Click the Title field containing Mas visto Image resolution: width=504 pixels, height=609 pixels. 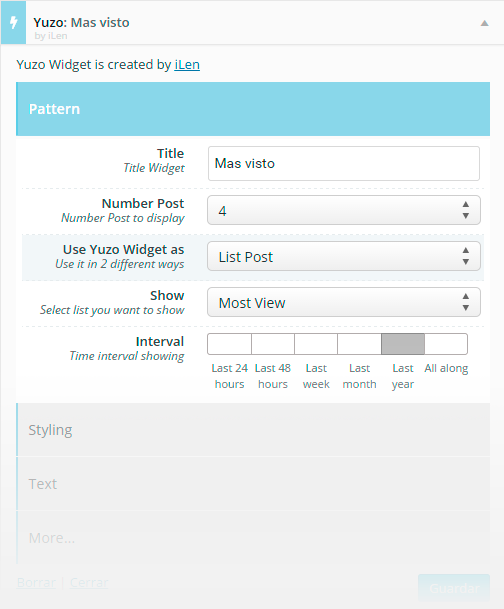click(344, 164)
